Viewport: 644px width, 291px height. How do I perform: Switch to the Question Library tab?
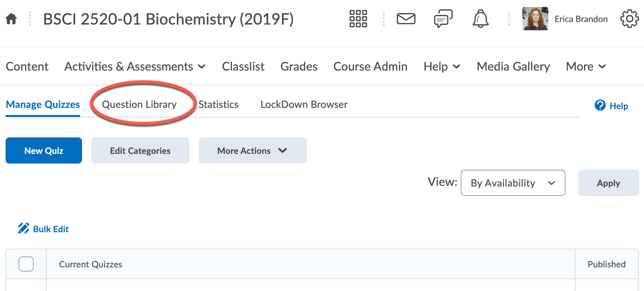tap(139, 104)
